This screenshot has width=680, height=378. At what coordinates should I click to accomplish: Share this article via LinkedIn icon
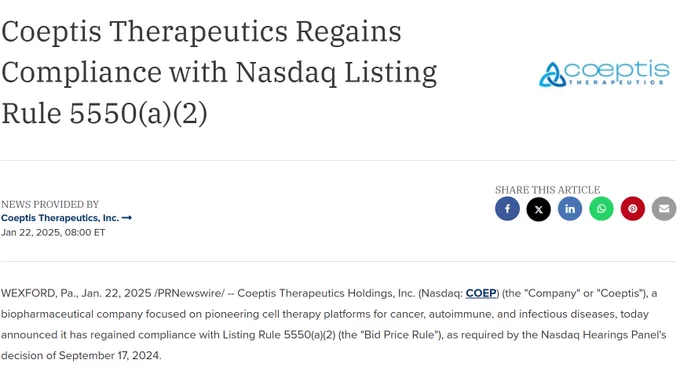[x=570, y=209]
